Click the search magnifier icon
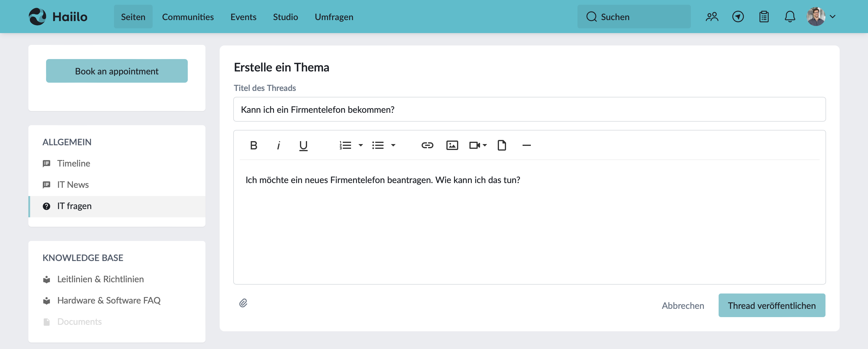Screen dimensions: 868x349 591,17
